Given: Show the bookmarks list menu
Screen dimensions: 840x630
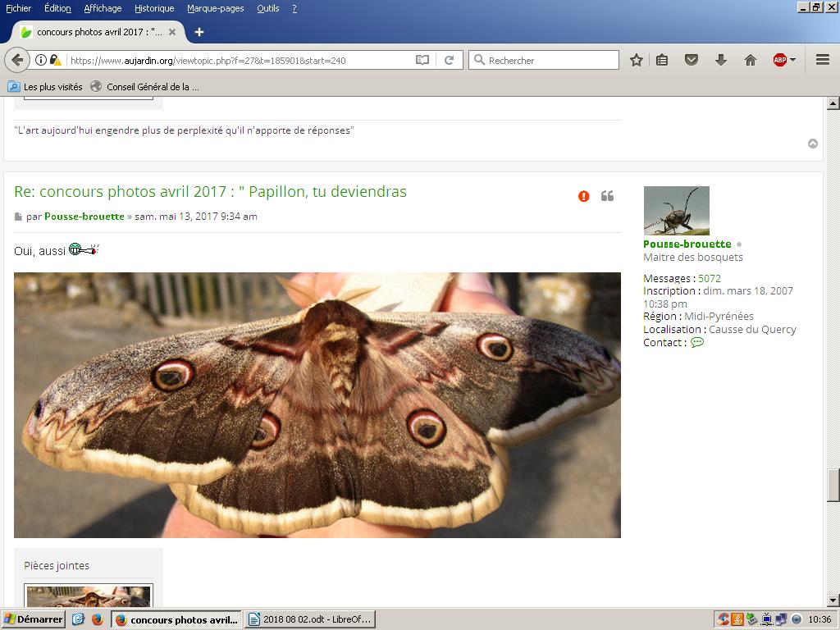Looking at the screenshot, I should click(x=662, y=60).
